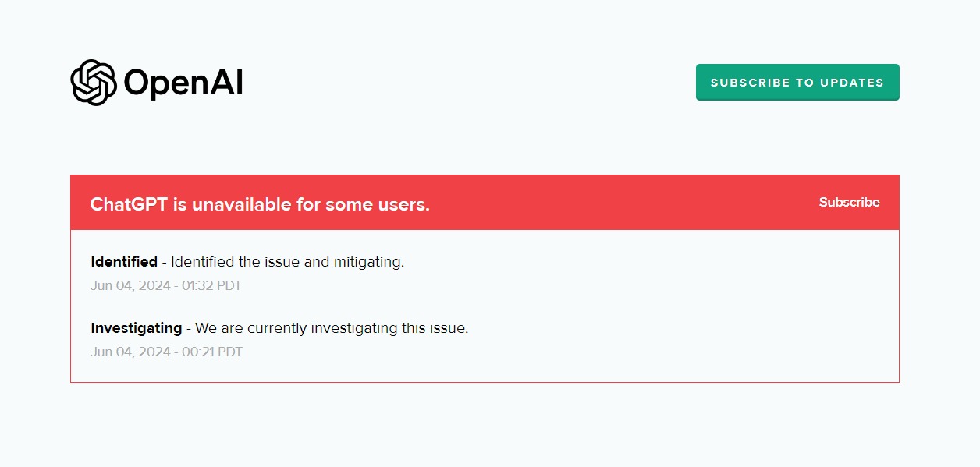
Task: Click the bold Identified status label
Action: click(x=124, y=262)
